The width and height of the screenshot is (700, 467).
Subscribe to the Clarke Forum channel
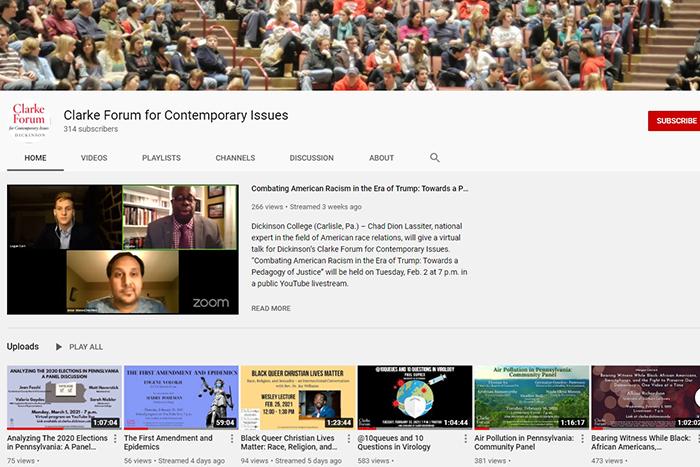coord(674,121)
